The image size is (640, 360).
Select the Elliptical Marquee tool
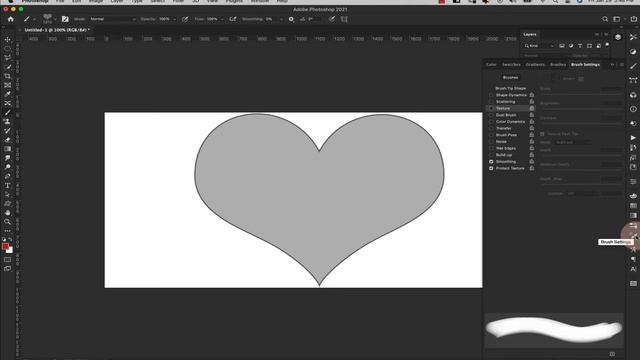[x=7, y=49]
